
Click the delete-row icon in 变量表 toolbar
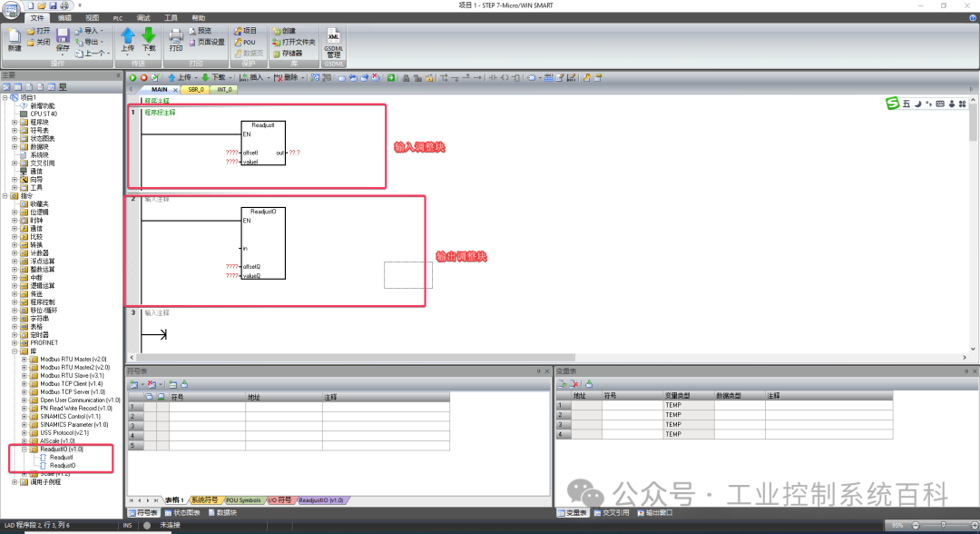click(574, 384)
